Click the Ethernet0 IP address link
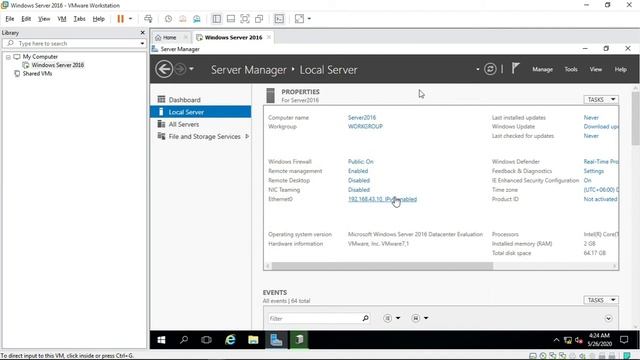Screen dimensions: 640x360 click(382, 199)
